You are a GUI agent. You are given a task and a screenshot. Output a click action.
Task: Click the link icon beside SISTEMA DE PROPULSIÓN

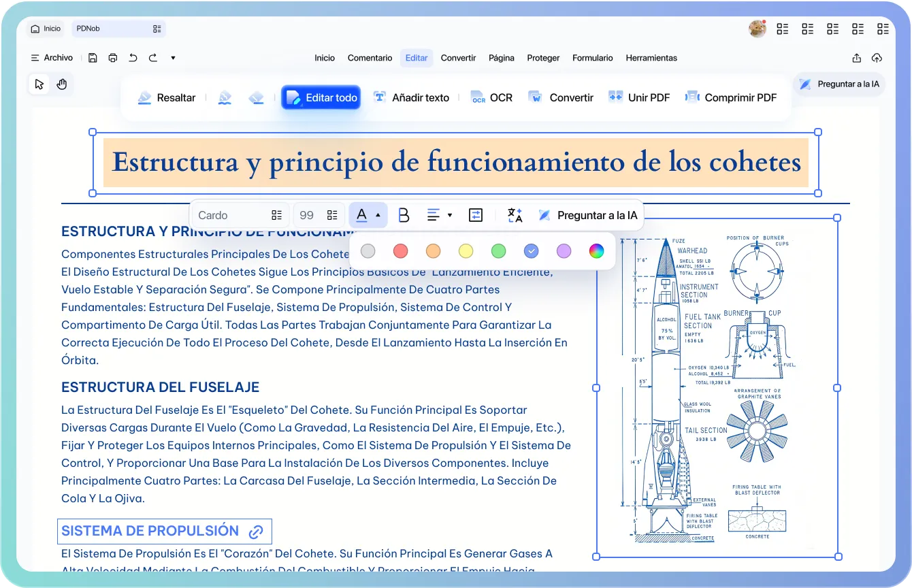tap(256, 532)
